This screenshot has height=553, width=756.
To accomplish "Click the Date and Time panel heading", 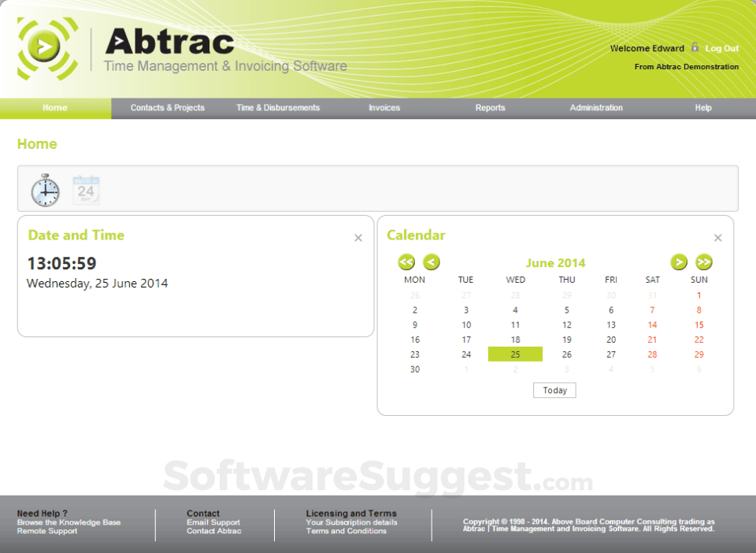I will (76, 235).
